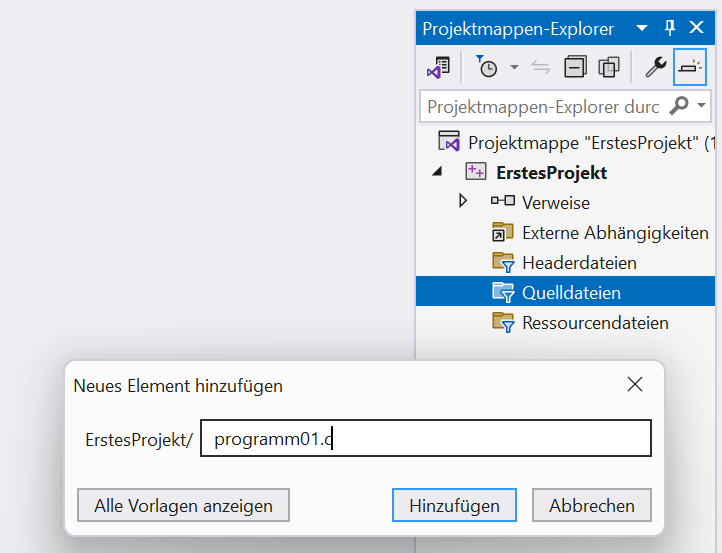Collapse the ErstesProjekt project node
This screenshot has width=722, height=553.
click(437, 172)
